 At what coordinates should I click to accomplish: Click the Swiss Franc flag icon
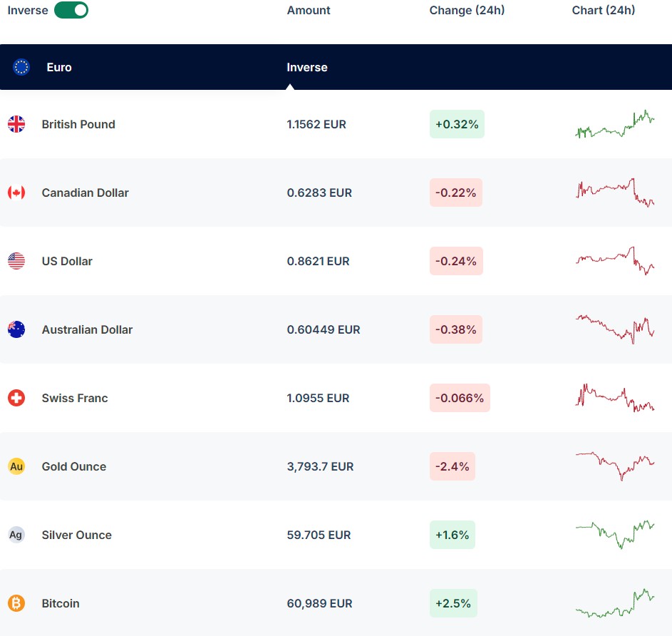[16, 398]
